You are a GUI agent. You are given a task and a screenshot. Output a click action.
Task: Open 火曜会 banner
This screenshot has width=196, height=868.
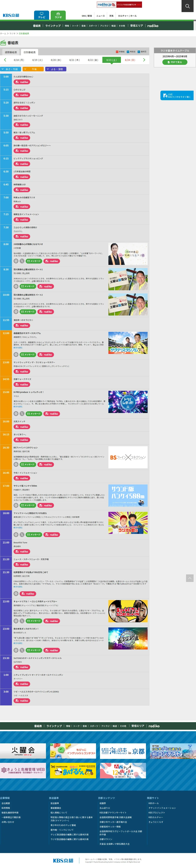click(x=23, y=751)
